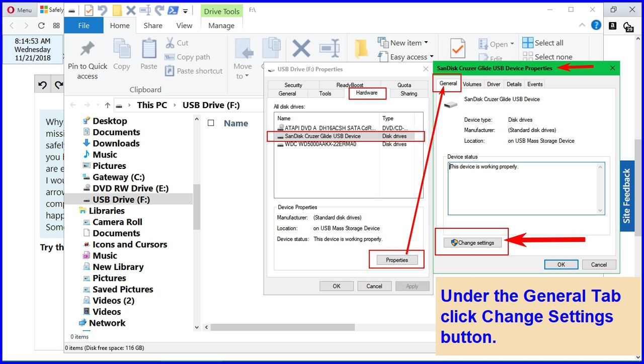This screenshot has width=644, height=364.
Task: Click the Cut scissors icon
Action: 170,43
